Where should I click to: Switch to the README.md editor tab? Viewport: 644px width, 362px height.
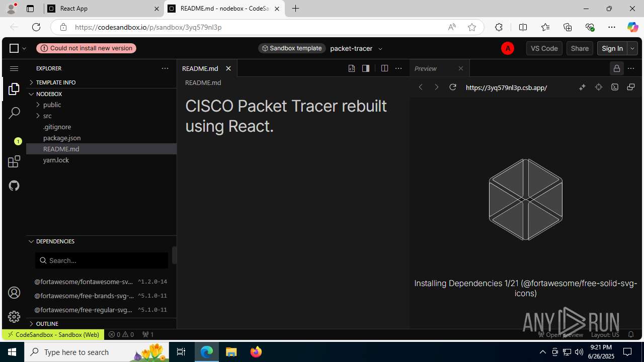(200, 68)
